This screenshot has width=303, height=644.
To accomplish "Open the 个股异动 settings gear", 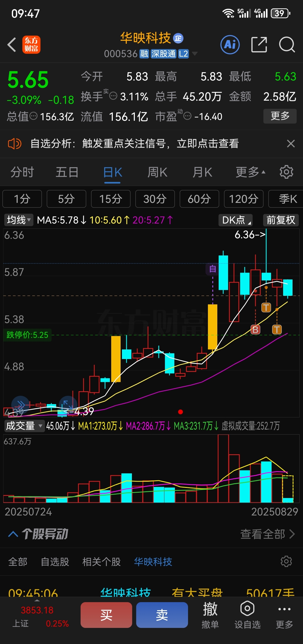I will click(x=286, y=561).
